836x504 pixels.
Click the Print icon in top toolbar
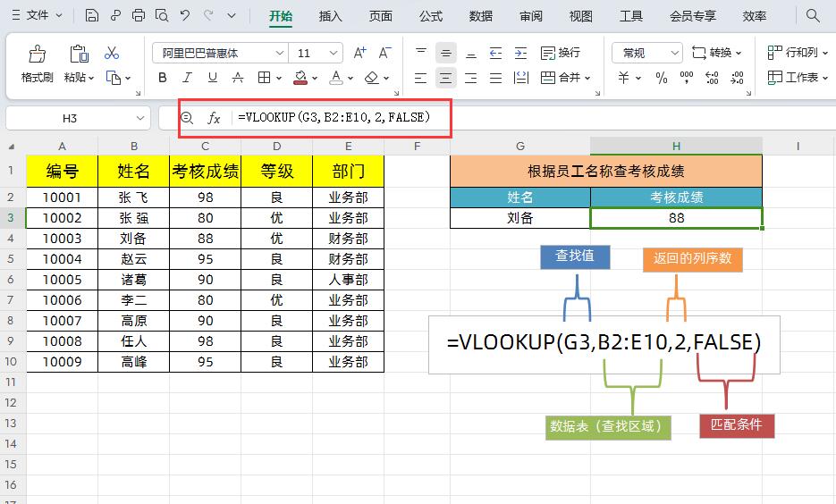click(138, 15)
